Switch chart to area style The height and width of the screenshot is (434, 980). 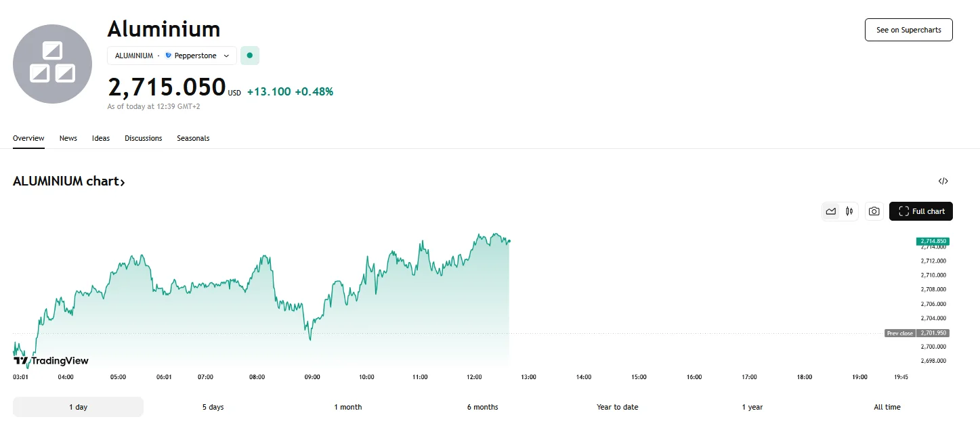[831, 211]
